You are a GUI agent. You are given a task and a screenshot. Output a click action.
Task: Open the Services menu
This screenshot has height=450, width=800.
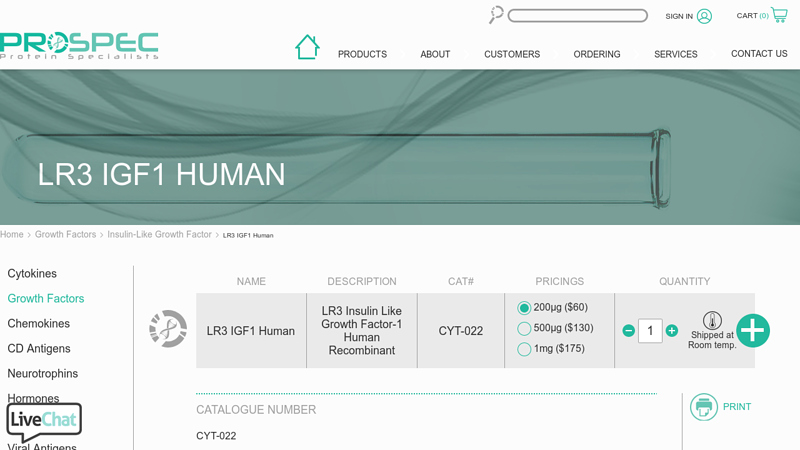tap(675, 54)
